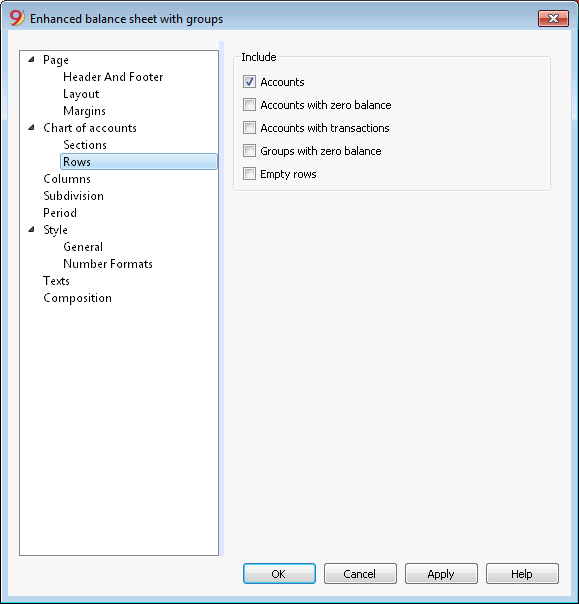Viewport: 579px width, 604px height.
Task: Enable Accounts with zero balance
Action: [249, 105]
